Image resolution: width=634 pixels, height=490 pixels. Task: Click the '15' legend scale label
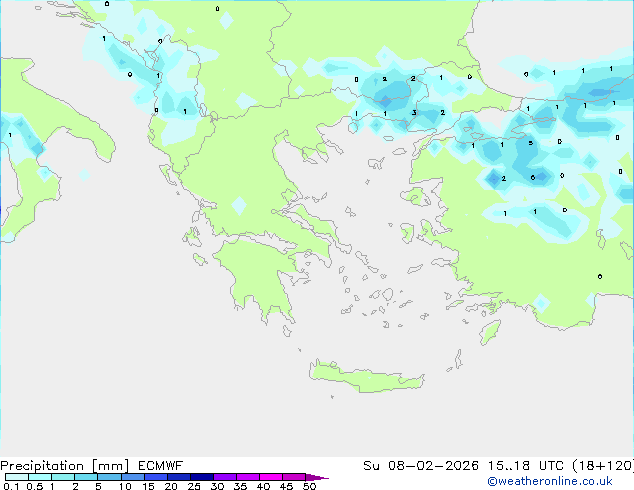pos(148,486)
